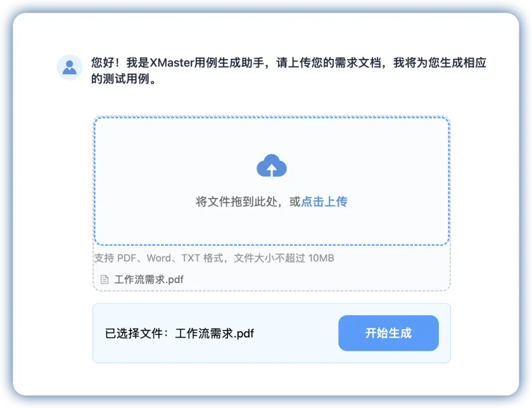Start generation with the 开始生成 button
The width and height of the screenshot is (532, 409).
388,333
